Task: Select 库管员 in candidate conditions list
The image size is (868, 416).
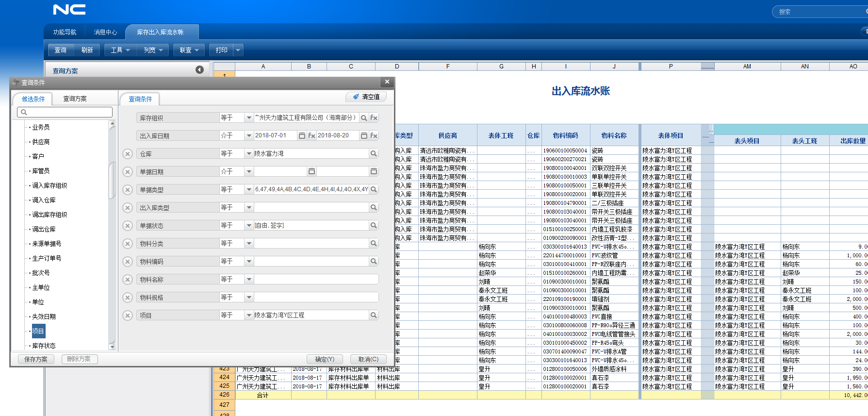Action: 41,171
